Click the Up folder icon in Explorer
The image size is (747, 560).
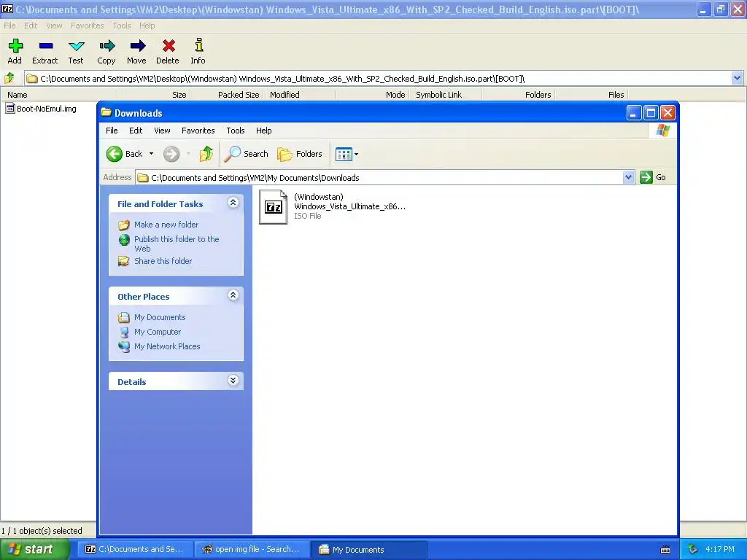click(206, 154)
